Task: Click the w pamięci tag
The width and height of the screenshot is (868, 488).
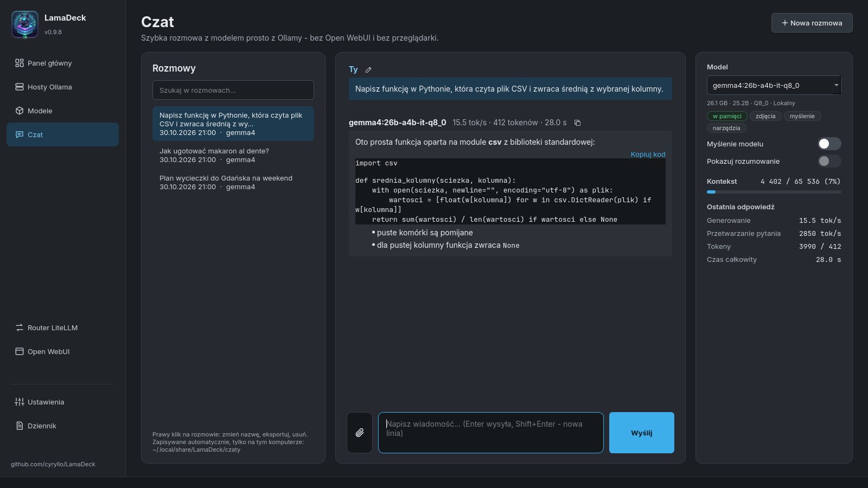Action: (x=727, y=116)
